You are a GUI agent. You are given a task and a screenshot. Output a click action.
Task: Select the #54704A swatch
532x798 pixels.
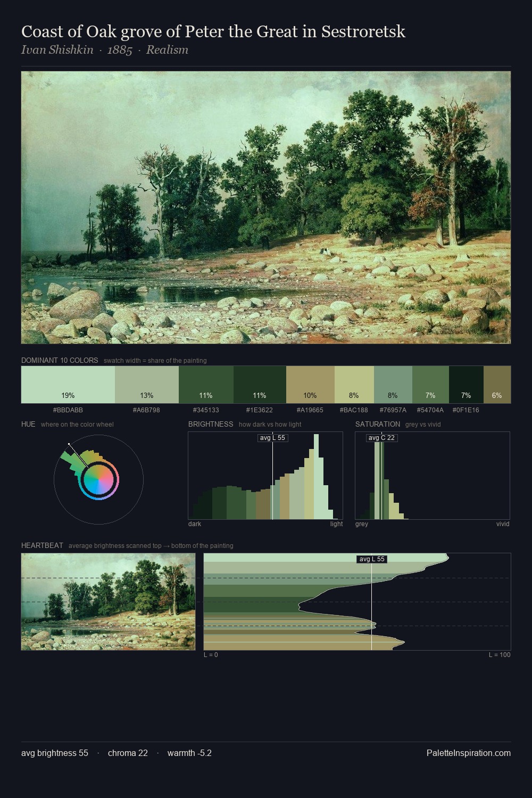click(x=430, y=385)
